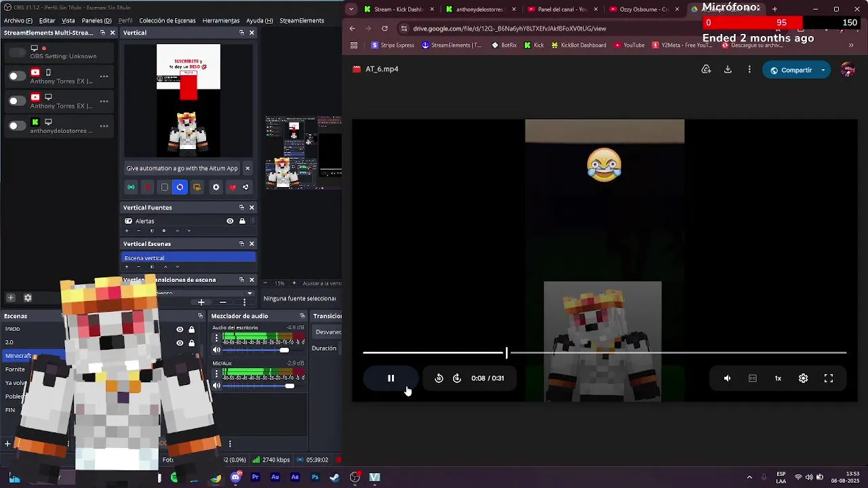Open Chrome tab search dropdown

click(350, 9)
